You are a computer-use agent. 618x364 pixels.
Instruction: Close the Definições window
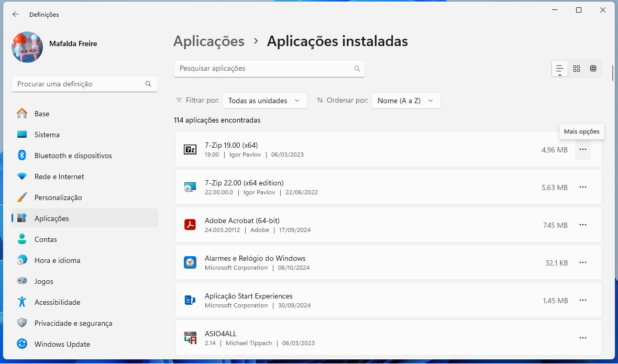603,10
